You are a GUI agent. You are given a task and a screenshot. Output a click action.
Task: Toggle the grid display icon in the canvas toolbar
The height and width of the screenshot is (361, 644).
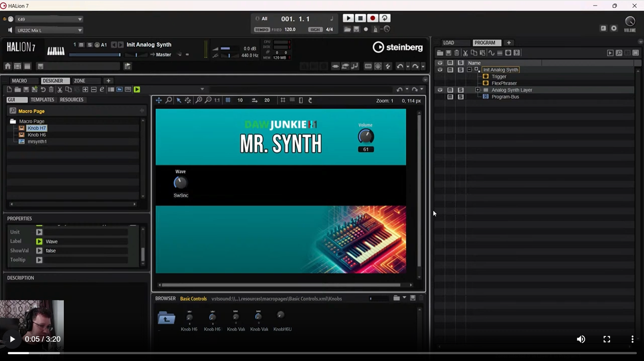tap(228, 100)
